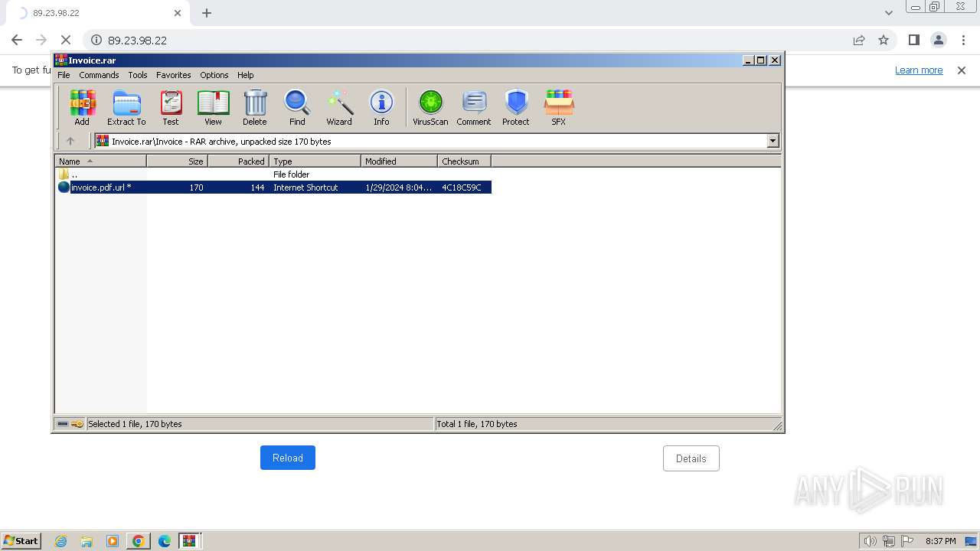This screenshot has width=980, height=551.
Task: Toggle Chrome side panel icon
Action: 914,40
